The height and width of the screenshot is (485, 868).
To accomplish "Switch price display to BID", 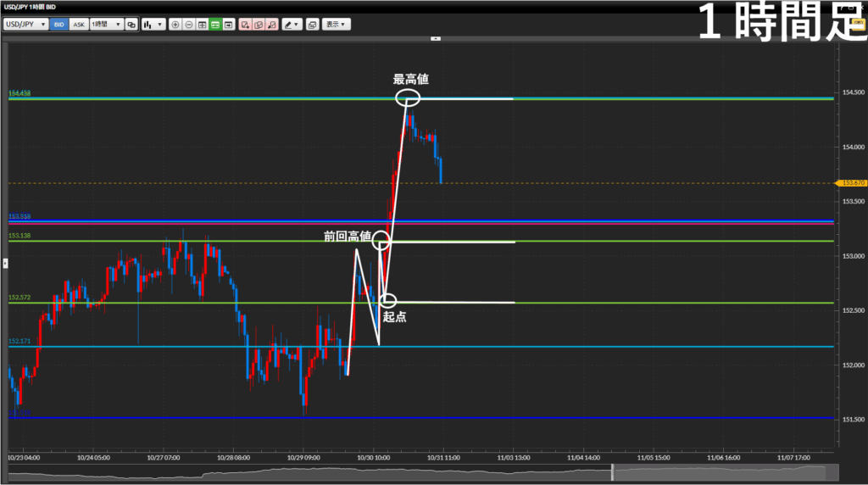I will tap(59, 25).
